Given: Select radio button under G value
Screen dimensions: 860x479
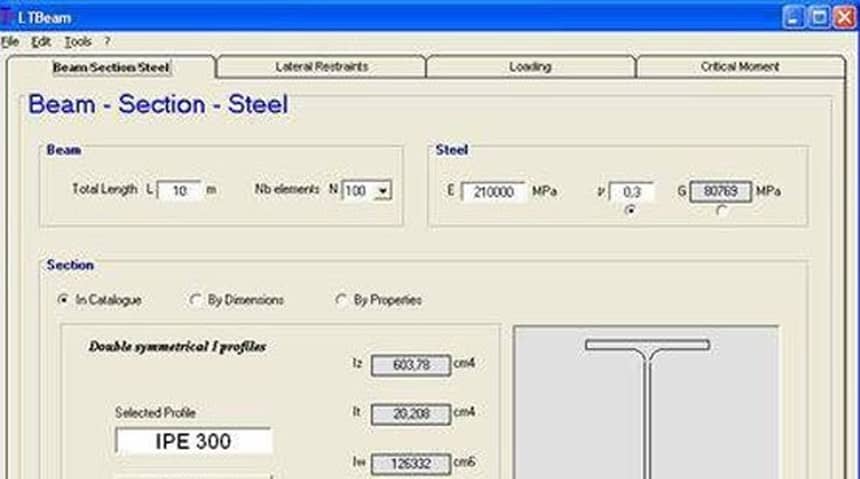Looking at the screenshot, I should [x=721, y=210].
